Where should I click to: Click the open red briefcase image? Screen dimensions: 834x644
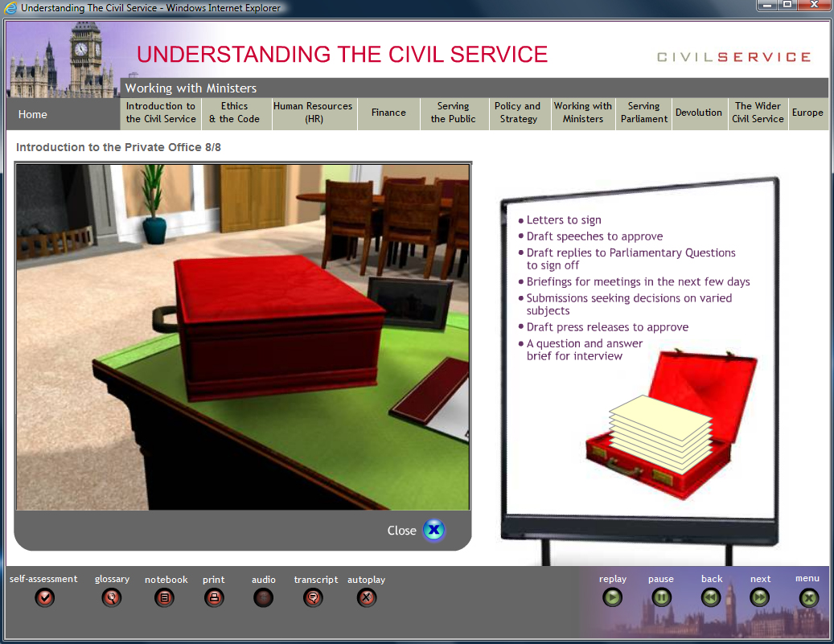672,424
